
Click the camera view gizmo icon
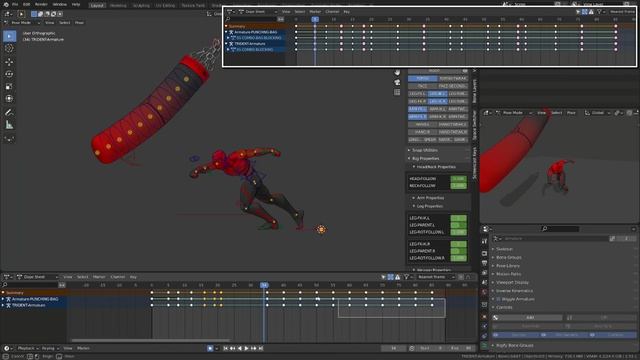397,82
